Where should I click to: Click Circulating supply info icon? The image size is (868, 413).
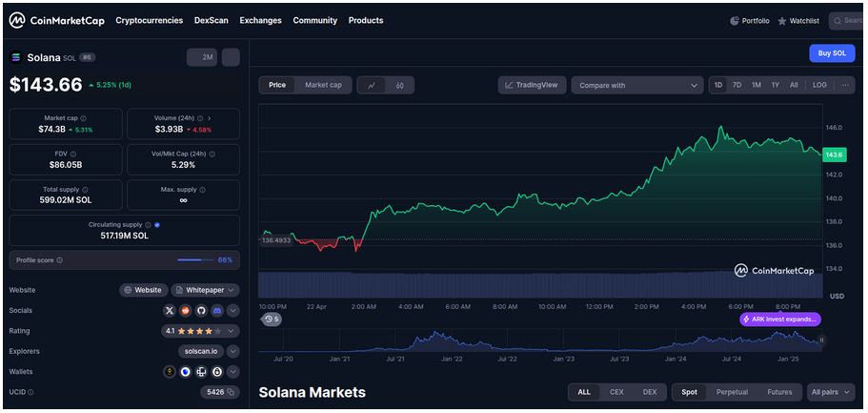(x=148, y=225)
